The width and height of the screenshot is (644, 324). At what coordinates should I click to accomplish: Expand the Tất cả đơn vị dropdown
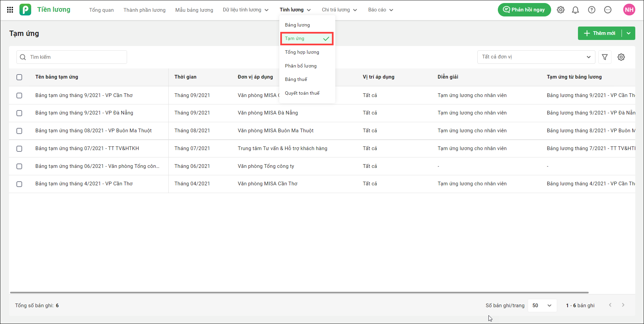(x=536, y=57)
